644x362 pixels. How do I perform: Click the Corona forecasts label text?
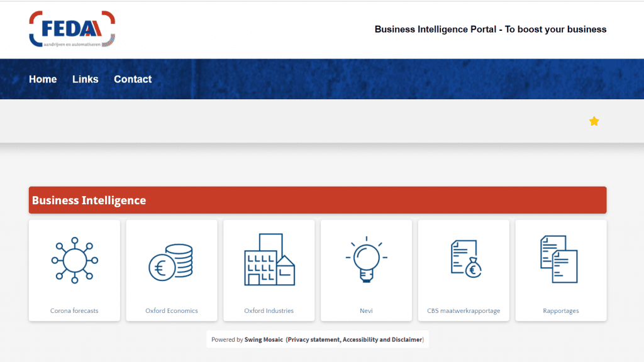(x=74, y=311)
